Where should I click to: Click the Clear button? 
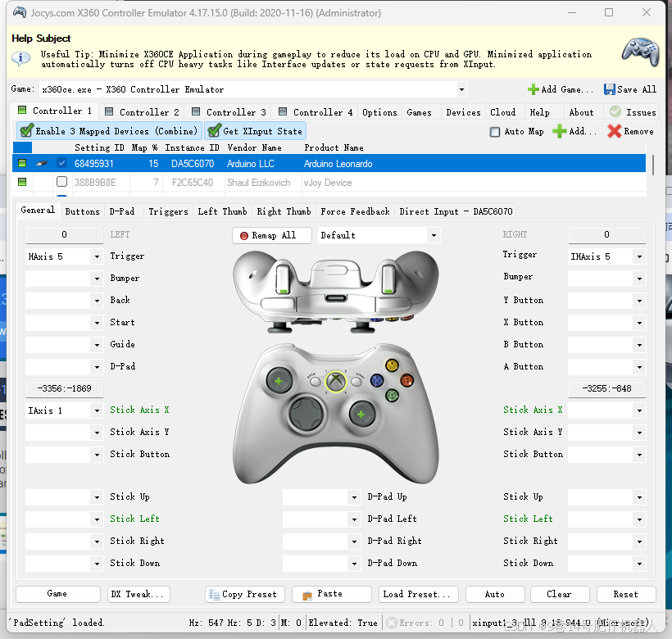559,595
